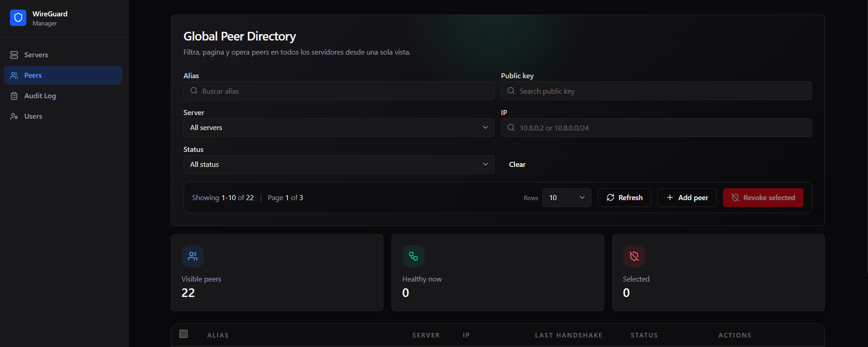Viewport: 868px width, 347px height.
Task: Click the Selected card shield-off icon
Action: (x=634, y=256)
